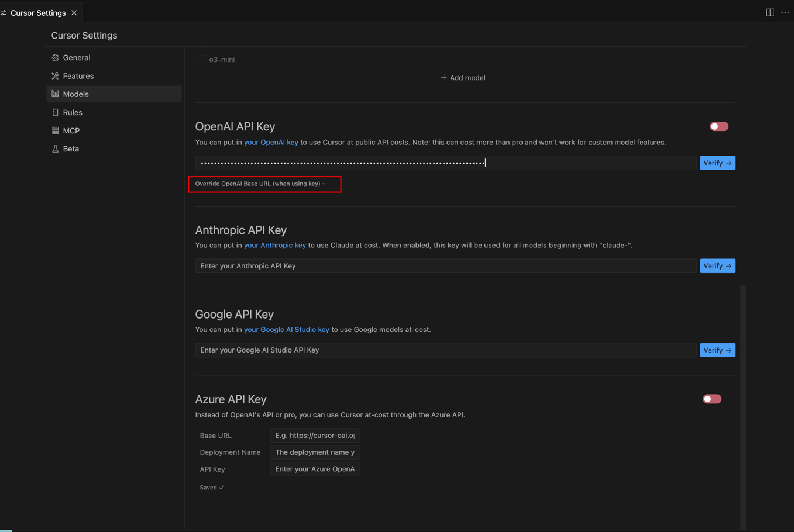Open the 'your Anthropic key' link
This screenshot has width=794, height=532.
(275, 245)
